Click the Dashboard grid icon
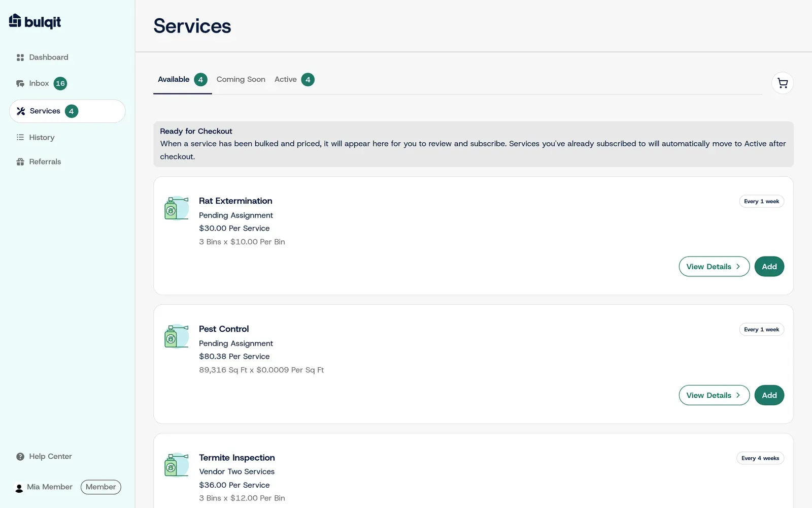The image size is (812, 508). click(x=20, y=57)
